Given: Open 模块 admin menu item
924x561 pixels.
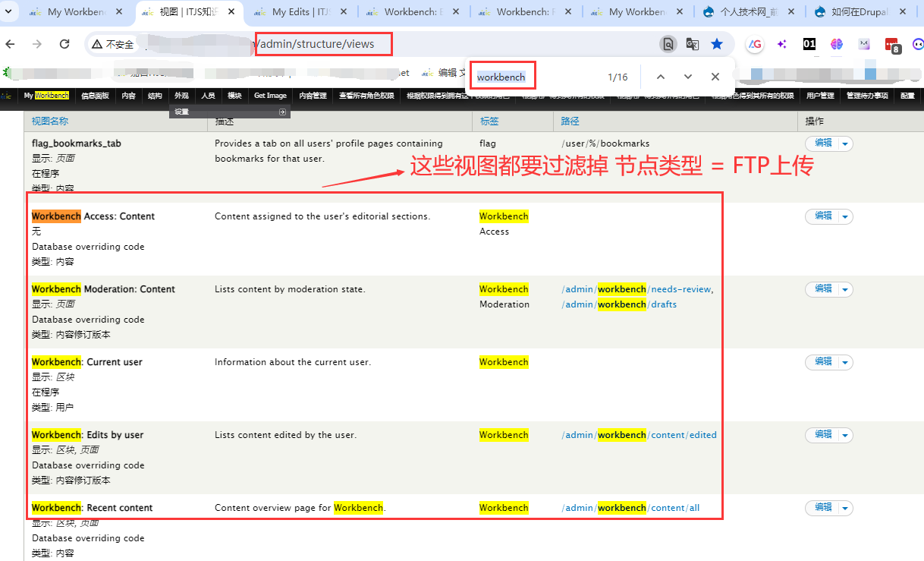Looking at the screenshot, I should click(234, 96).
